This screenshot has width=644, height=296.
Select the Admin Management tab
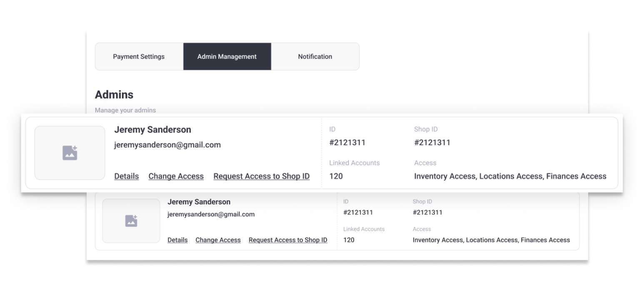pos(227,56)
